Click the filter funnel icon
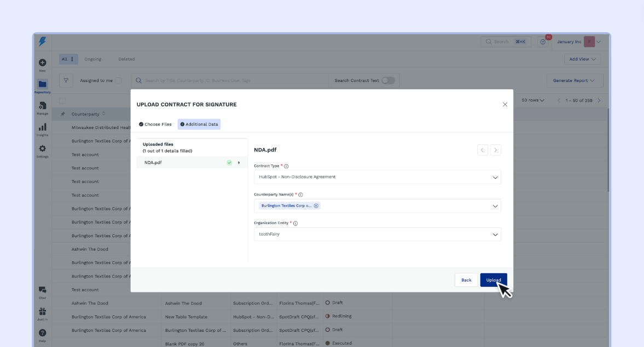 pyautogui.click(x=66, y=80)
